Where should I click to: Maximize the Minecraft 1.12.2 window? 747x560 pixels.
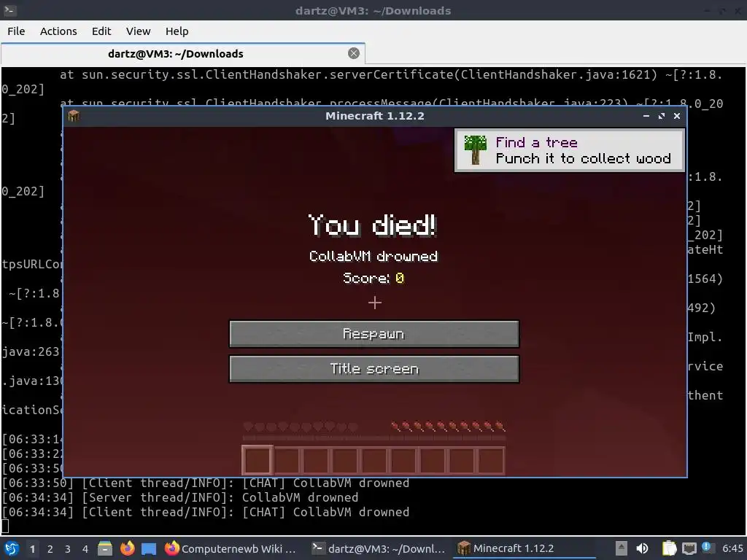pyautogui.click(x=661, y=116)
